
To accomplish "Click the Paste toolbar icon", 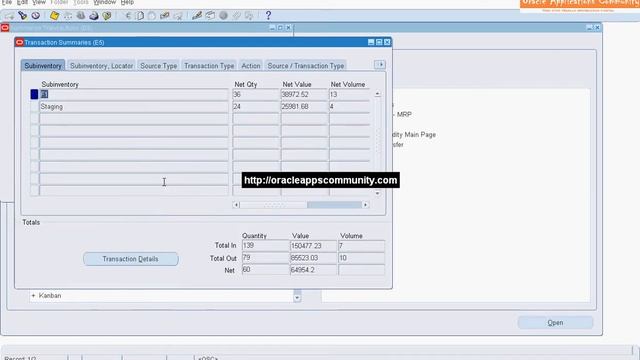I will click(x=152, y=16).
